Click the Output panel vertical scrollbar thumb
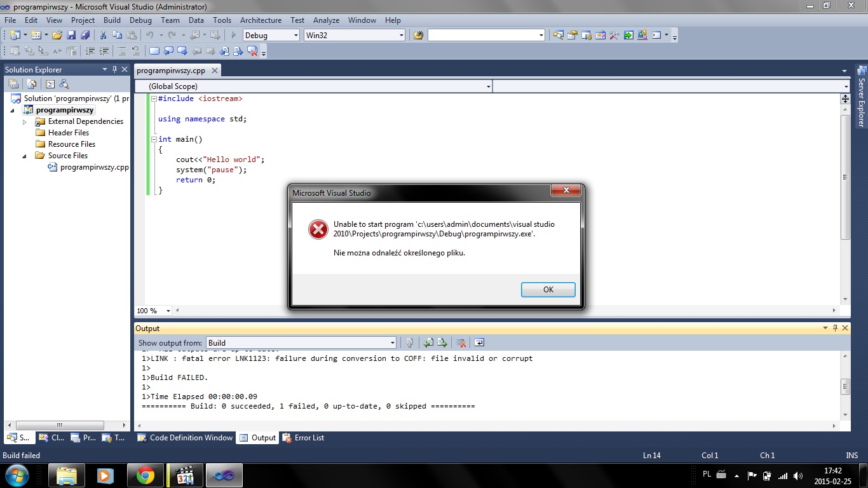 click(845, 386)
